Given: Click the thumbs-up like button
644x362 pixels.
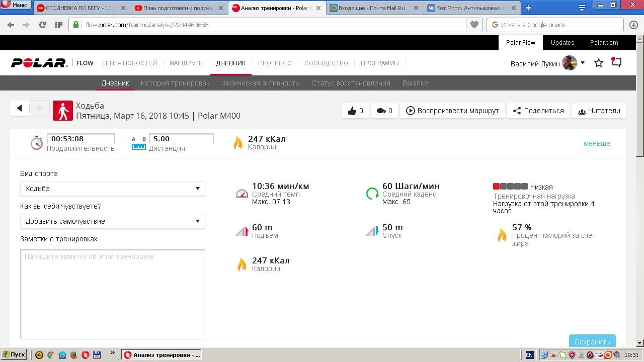Looking at the screenshot, I should (355, 111).
